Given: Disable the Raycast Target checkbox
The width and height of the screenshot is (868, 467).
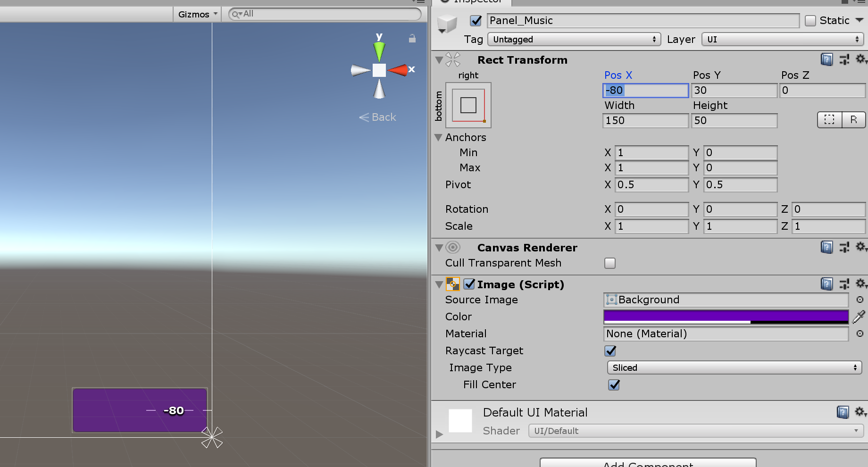Looking at the screenshot, I should pyautogui.click(x=610, y=351).
